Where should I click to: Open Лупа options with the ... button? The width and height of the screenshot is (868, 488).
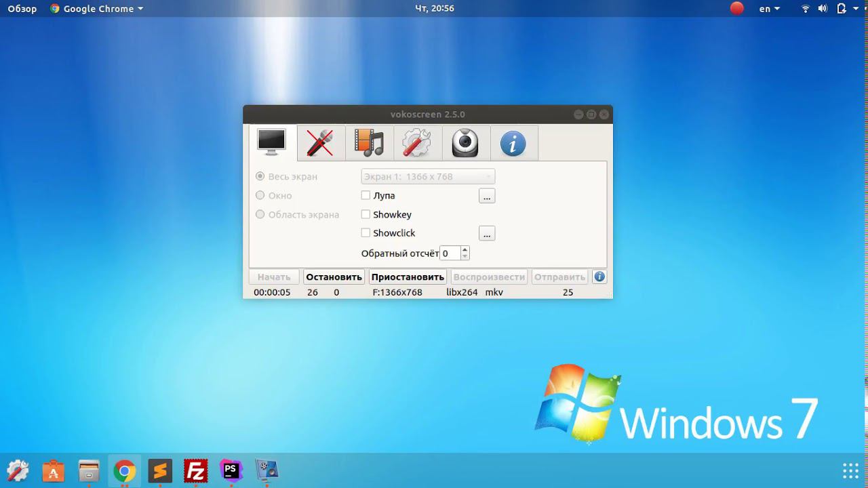[x=487, y=196]
